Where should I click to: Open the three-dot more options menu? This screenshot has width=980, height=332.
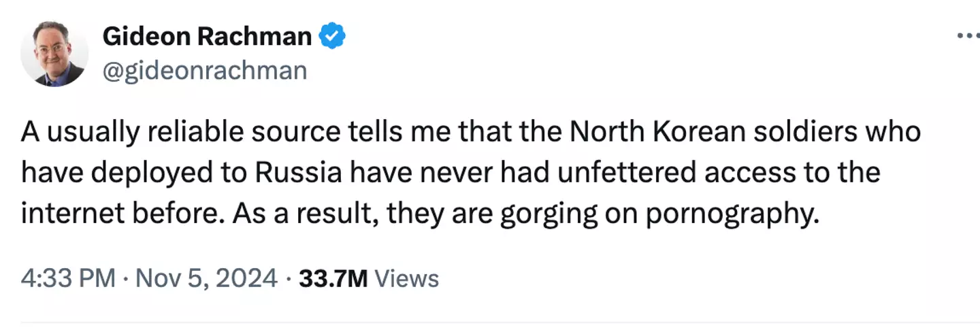pos(967,37)
